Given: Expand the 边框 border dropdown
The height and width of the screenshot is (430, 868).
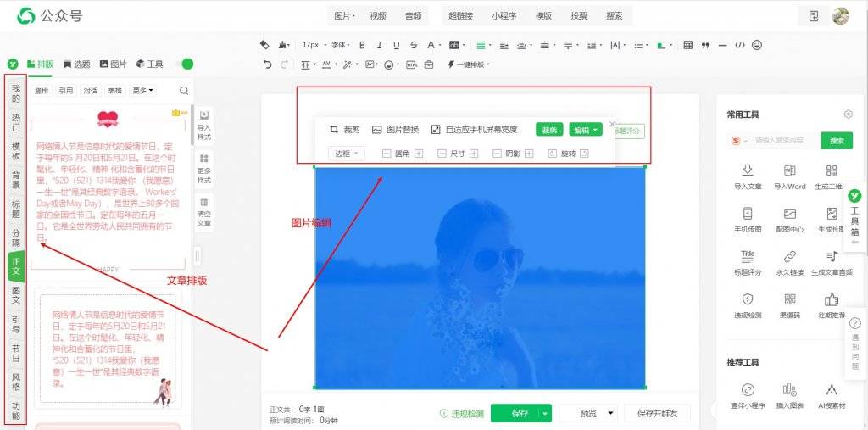Looking at the screenshot, I should click(x=347, y=154).
